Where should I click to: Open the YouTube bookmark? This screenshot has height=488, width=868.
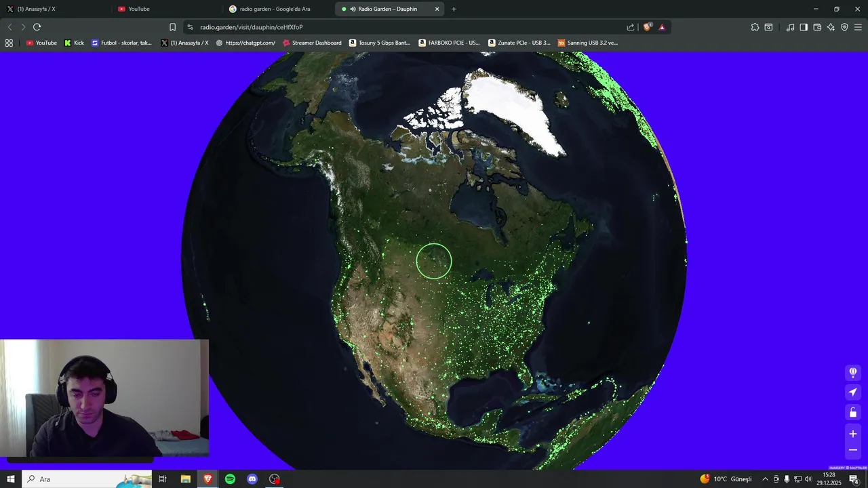[x=41, y=43]
